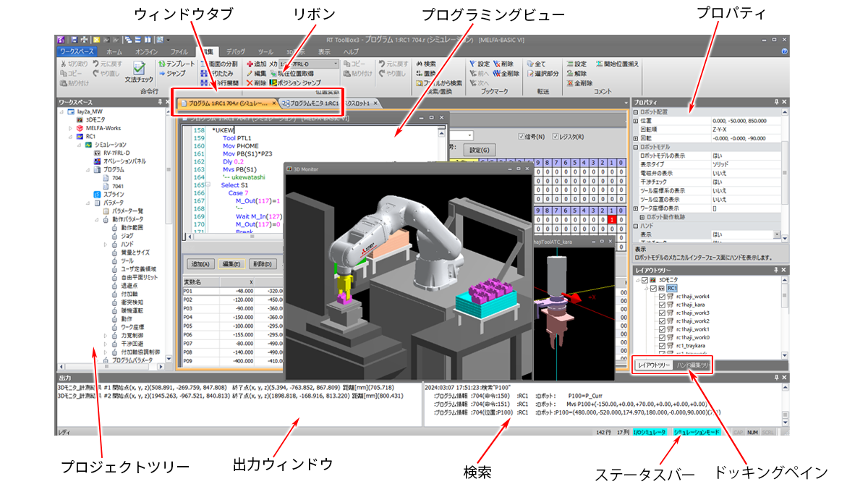Click 元に戻す undo icon near 切り取り

[96, 64]
